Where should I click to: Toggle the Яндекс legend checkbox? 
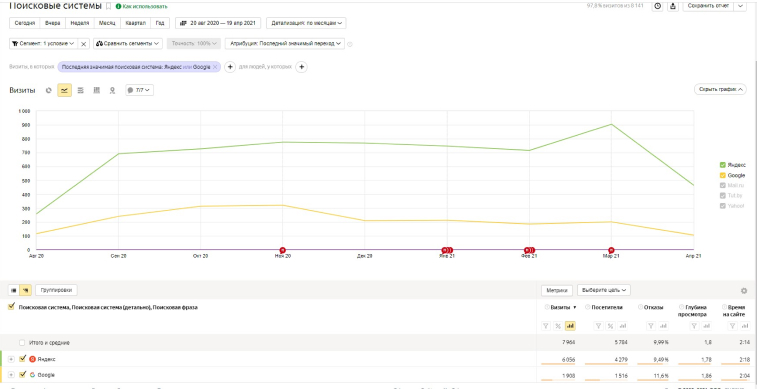[722, 165]
